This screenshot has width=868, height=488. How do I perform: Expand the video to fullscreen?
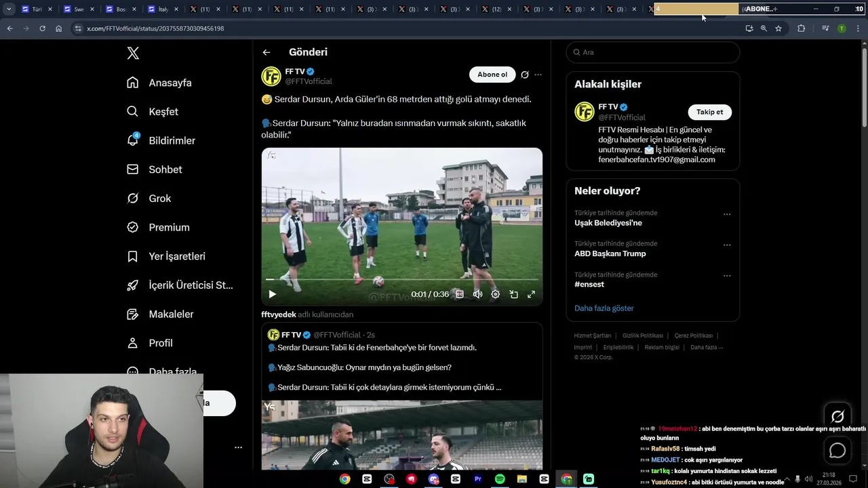531,294
